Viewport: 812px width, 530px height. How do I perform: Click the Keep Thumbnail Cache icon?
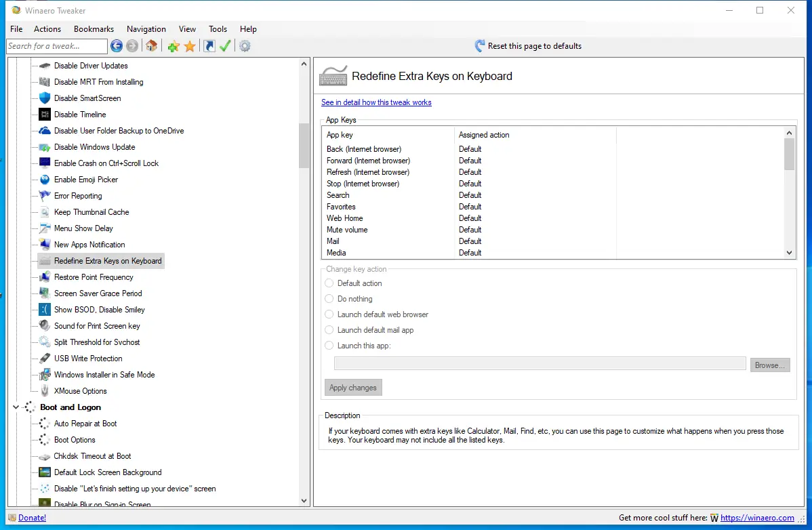click(x=45, y=212)
